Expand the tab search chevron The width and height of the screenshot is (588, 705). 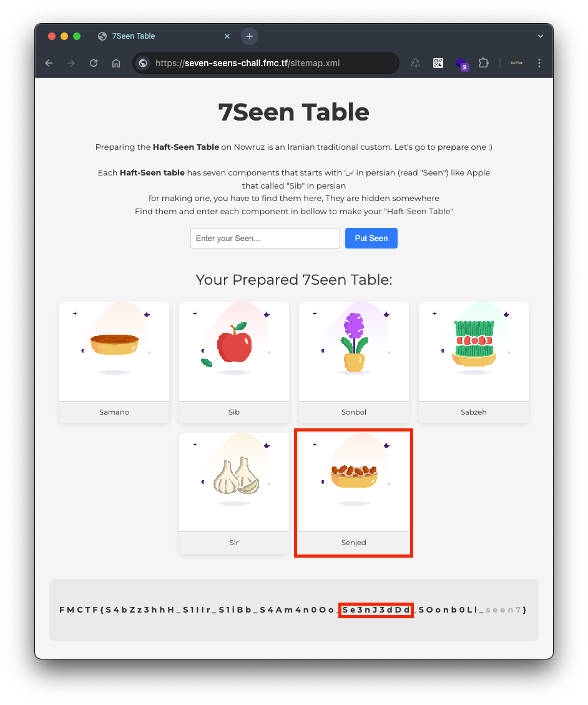(x=541, y=36)
